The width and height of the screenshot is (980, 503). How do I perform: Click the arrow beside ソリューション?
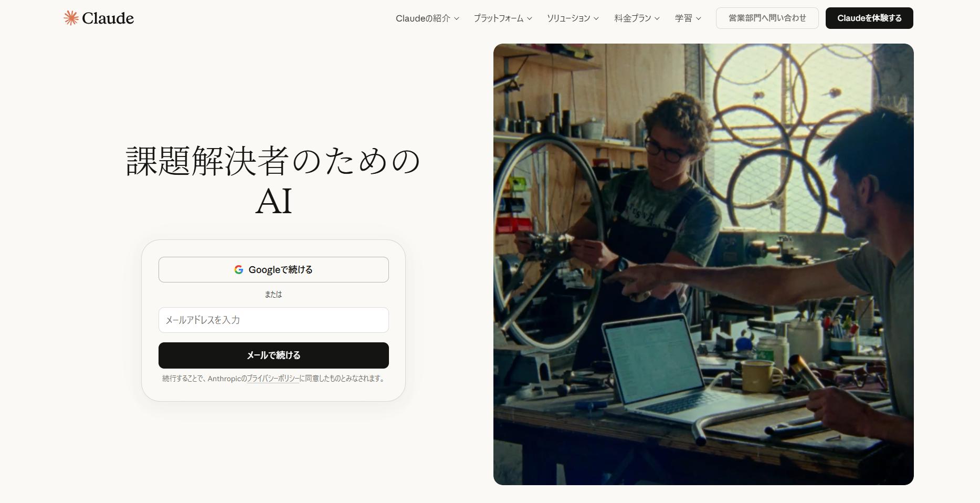point(596,18)
